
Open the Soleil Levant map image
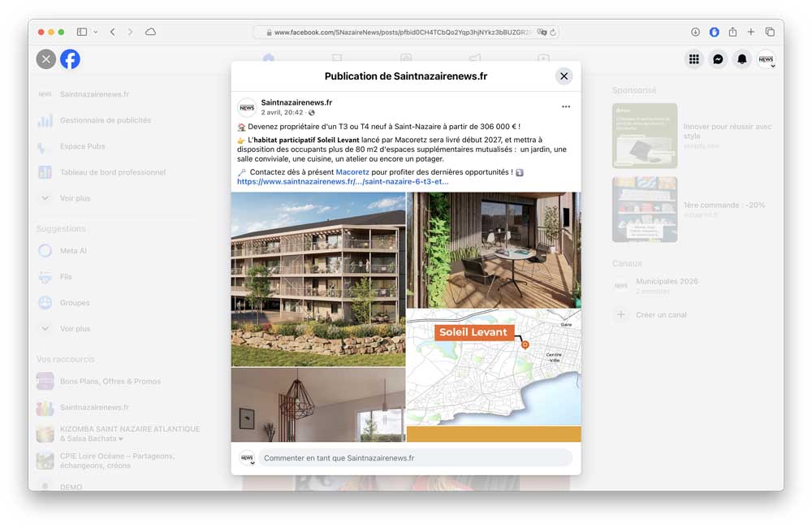pos(494,367)
